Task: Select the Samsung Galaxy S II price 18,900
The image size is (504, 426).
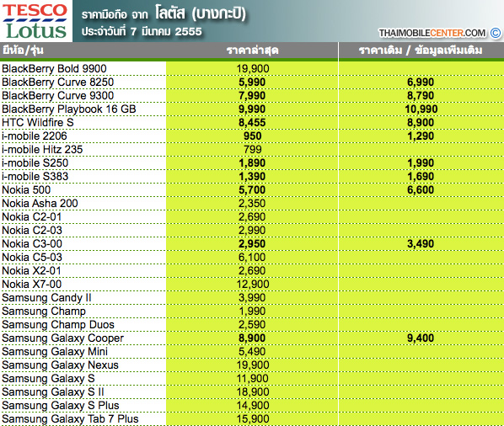Action: point(253,392)
